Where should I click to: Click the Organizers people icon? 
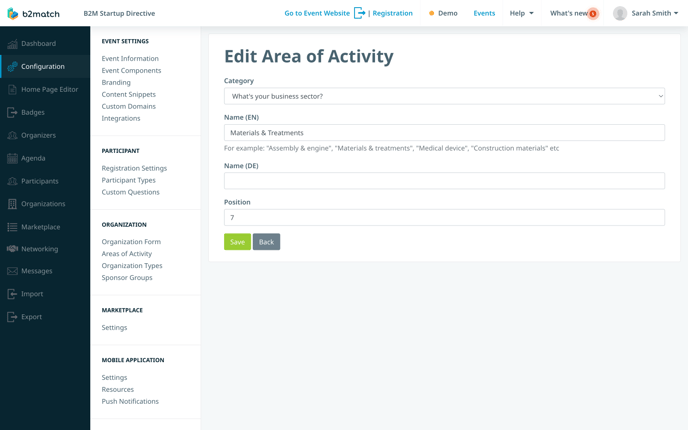tap(12, 135)
